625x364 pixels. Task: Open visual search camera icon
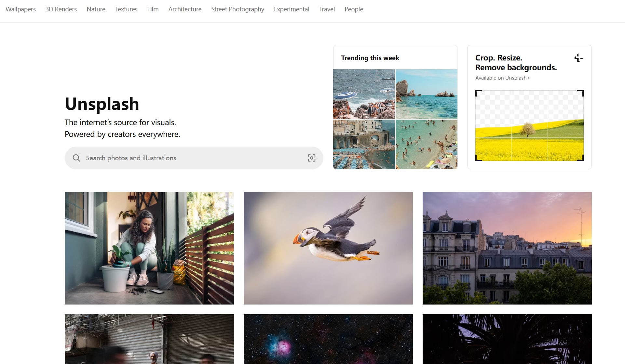click(x=311, y=158)
